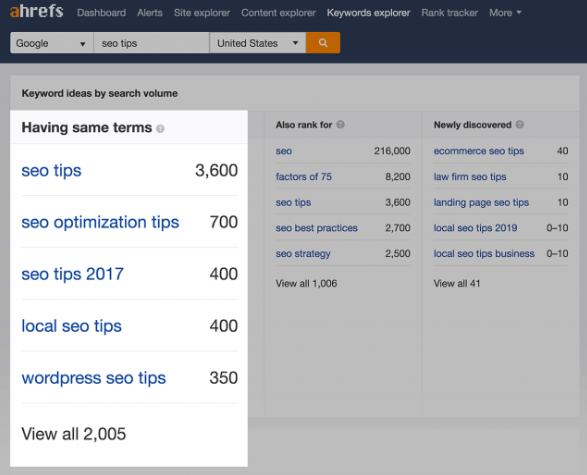
Task: Open the United States country dropdown
Action: click(x=258, y=43)
